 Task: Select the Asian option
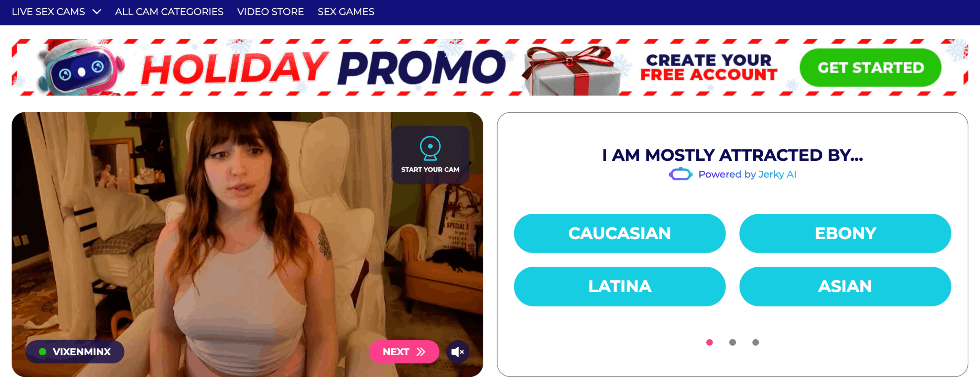pyautogui.click(x=845, y=286)
